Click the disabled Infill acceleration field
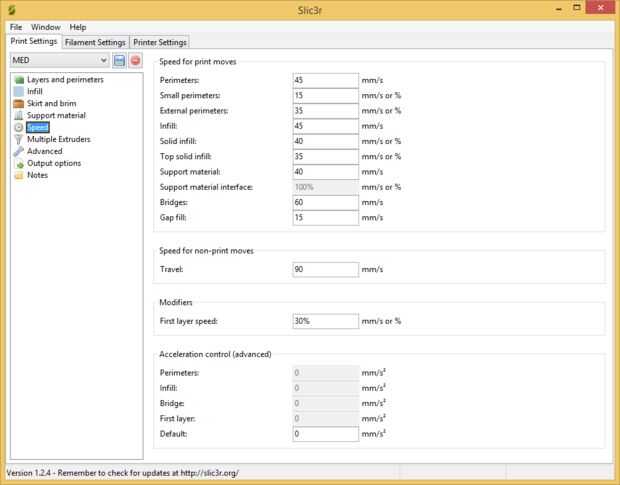This screenshot has width=620, height=485. click(326, 388)
